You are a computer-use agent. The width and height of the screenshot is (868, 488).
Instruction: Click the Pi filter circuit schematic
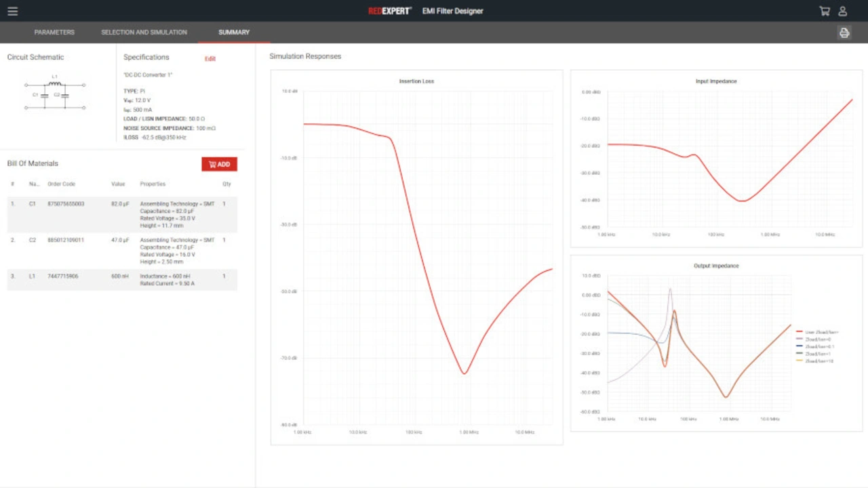tap(55, 93)
